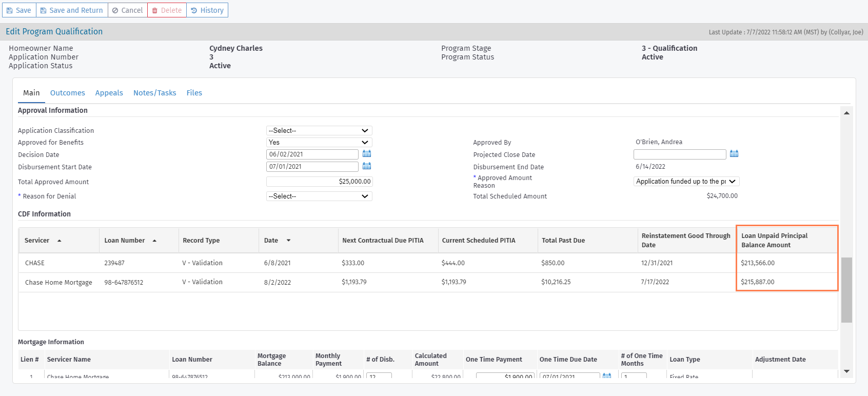The height and width of the screenshot is (396, 868).
Task: Open the Approved for Benefits dropdown
Action: point(319,143)
